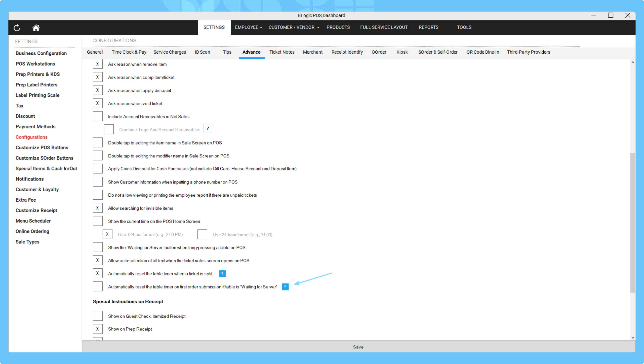Switch to ID Scan tab
This screenshot has width=644, height=364.
[202, 52]
